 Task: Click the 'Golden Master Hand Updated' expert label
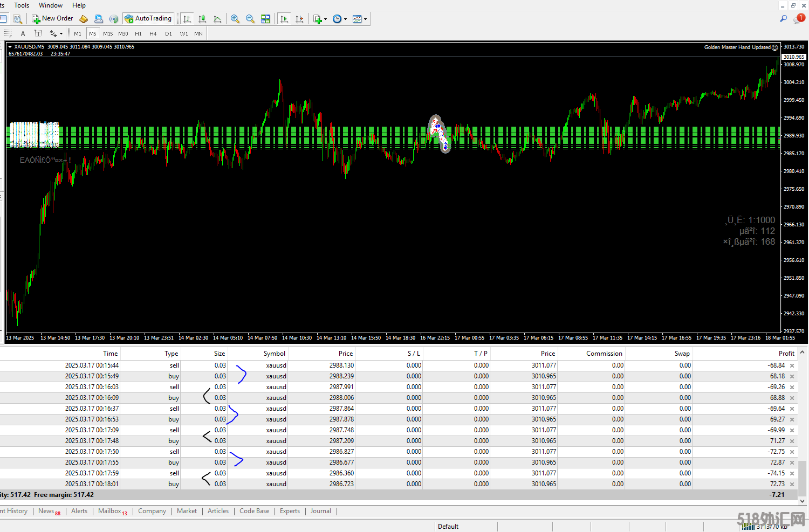point(737,47)
